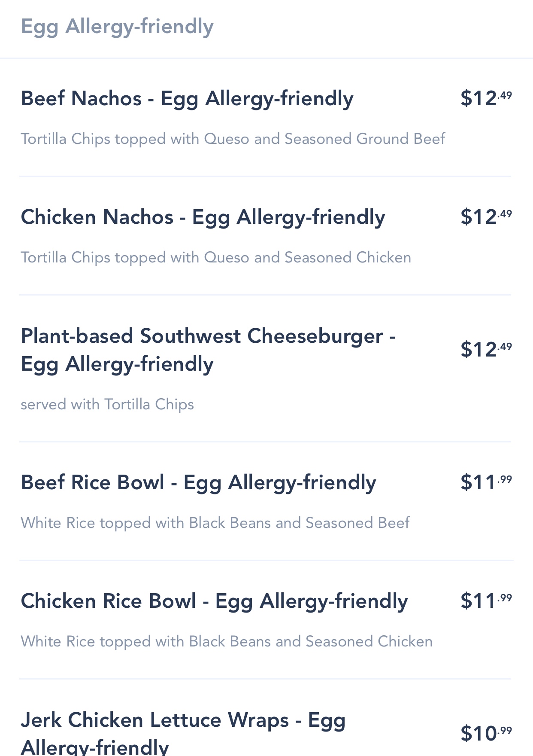The width and height of the screenshot is (533, 756).
Task: Click the served with Tortilla Chips description
Action: coord(107,405)
